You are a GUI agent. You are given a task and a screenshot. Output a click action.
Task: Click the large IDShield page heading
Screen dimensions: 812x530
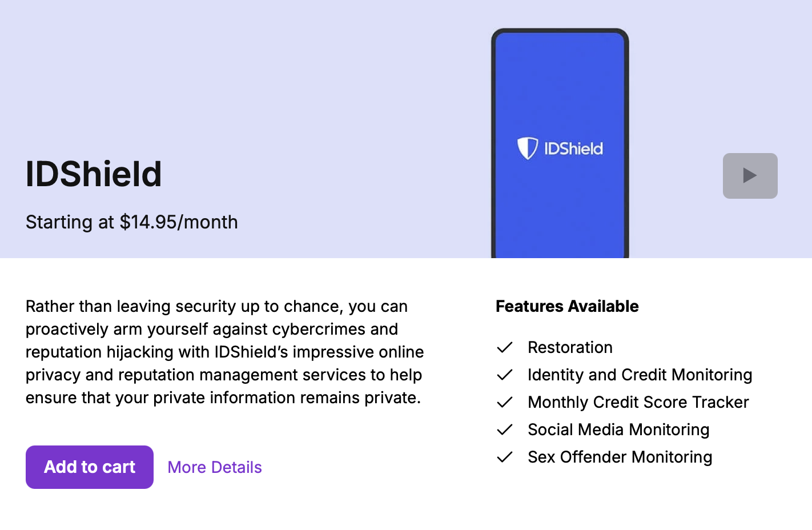point(94,174)
